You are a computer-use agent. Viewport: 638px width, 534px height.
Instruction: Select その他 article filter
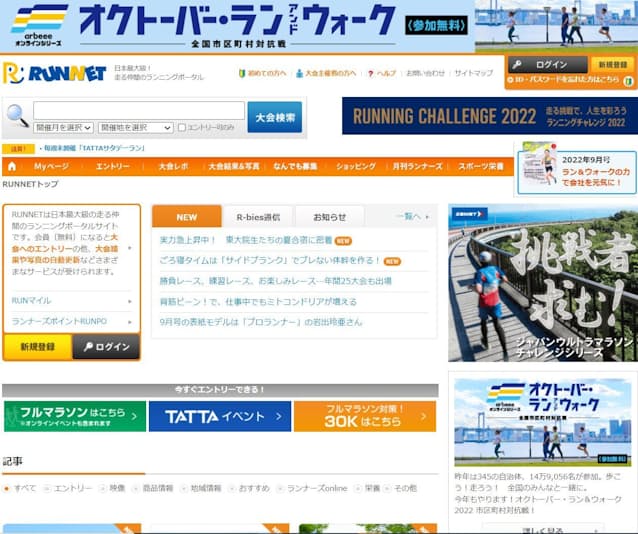pos(401,488)
